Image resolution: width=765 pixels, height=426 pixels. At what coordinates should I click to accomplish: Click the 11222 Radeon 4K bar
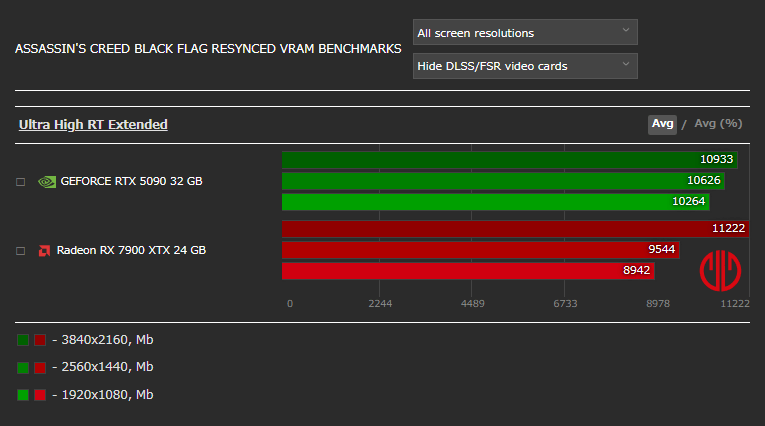pyautogui.click(x=515, y=228)
